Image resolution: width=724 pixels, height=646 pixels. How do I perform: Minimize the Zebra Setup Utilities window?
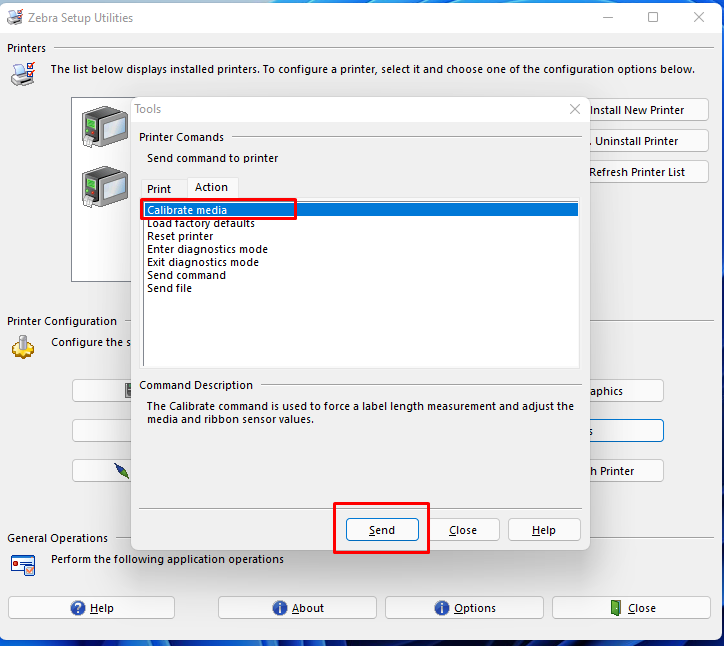pos(608,18)
